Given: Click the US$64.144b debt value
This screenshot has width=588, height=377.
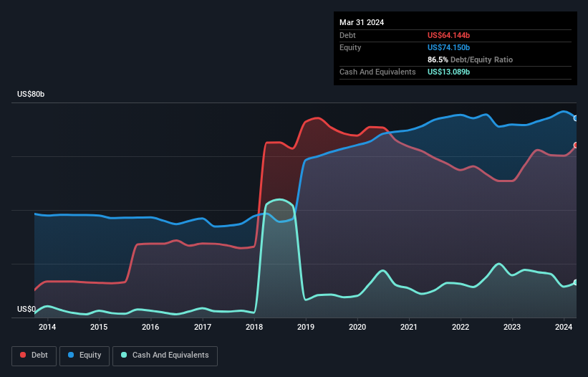Looking at the screenshot, I should pos(448,35).
